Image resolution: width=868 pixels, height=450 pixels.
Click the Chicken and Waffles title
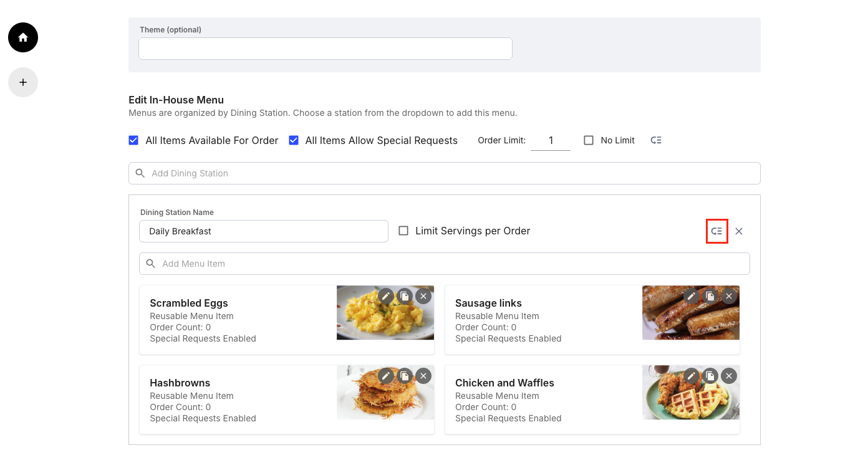click(504, 383)
